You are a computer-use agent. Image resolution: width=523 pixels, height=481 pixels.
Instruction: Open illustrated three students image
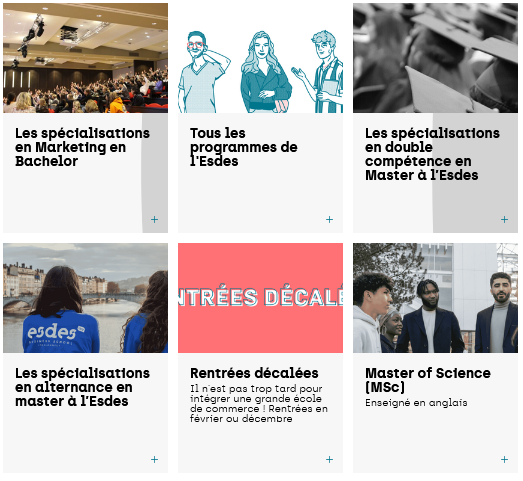tap(260, 58)
